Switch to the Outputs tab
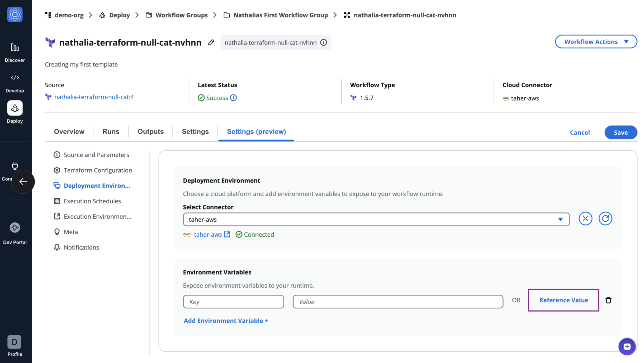 [150, 131]
